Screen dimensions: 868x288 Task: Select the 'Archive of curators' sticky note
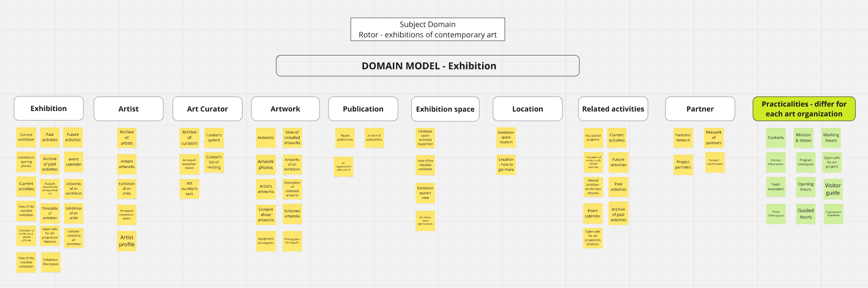point(189,138)
